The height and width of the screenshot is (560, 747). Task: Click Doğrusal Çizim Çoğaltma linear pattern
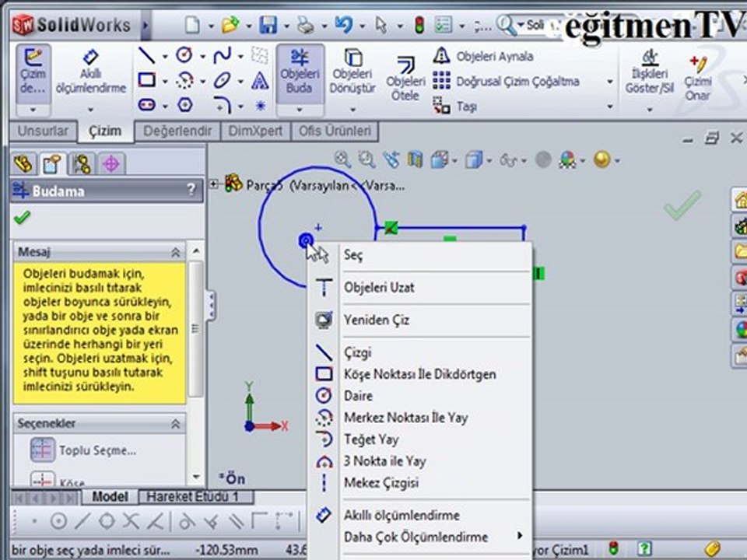click(507, 82)
